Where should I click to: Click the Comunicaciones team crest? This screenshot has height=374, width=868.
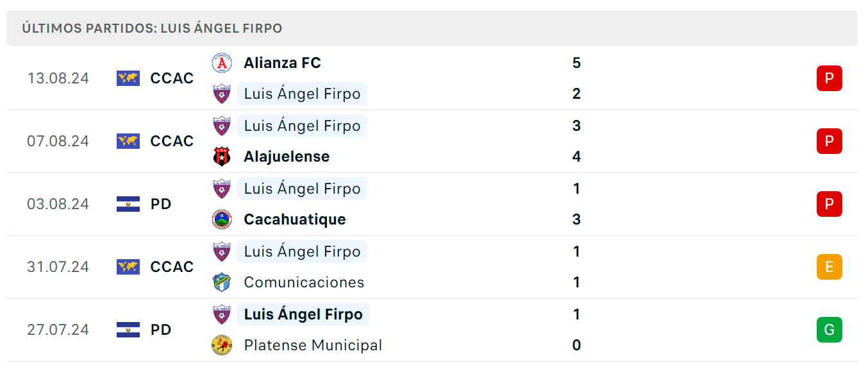click(x=222, y=282)
